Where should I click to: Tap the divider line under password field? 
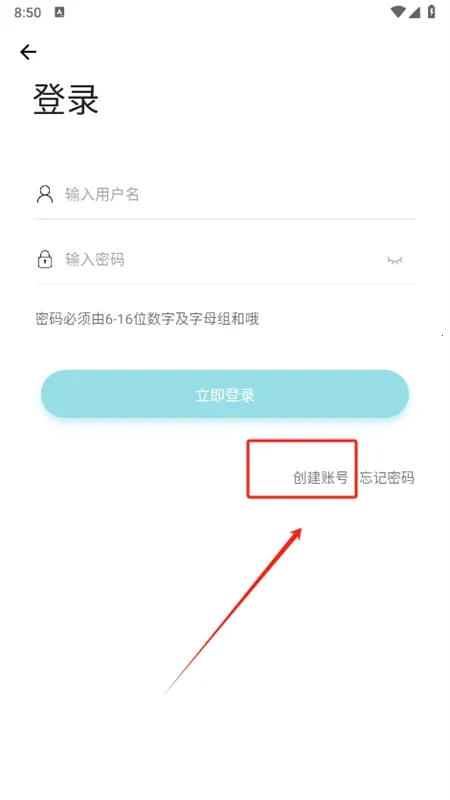tap(225, 284)
